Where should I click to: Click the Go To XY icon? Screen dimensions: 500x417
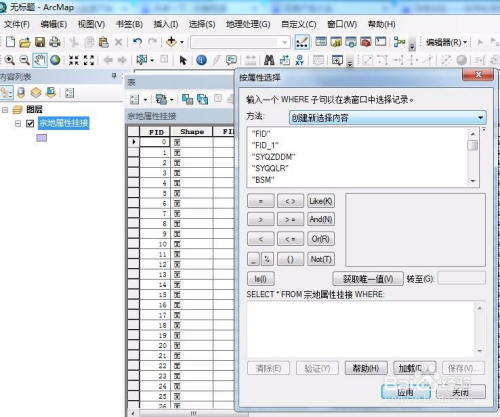tap(299, 60)
